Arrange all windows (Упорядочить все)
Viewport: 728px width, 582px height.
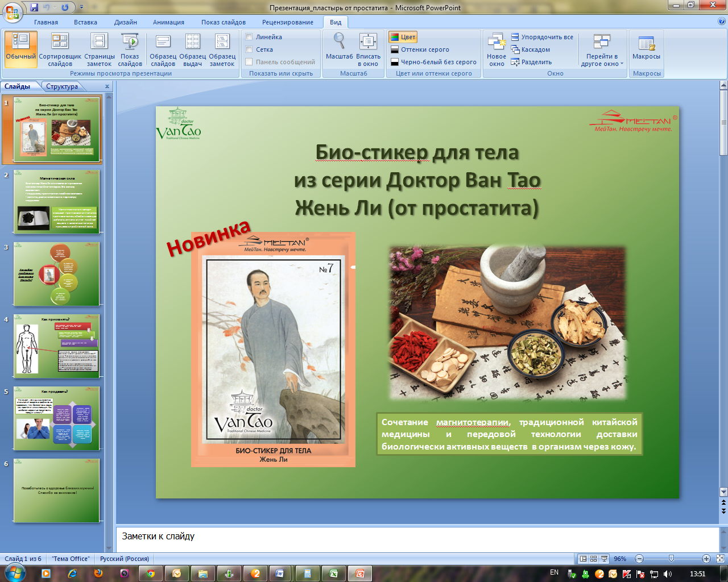tap(542, 37)
